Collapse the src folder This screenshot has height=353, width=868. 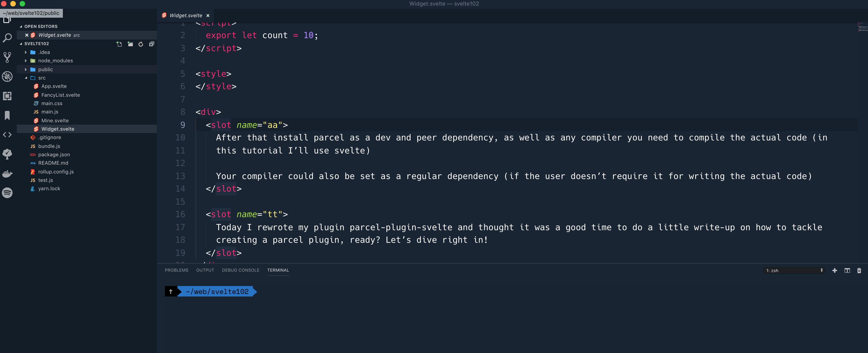click(26, 78)
